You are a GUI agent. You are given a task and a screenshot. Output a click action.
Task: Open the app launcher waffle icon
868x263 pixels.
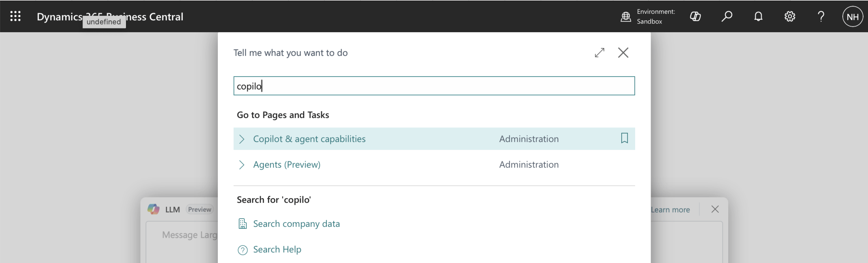(15, 16)
